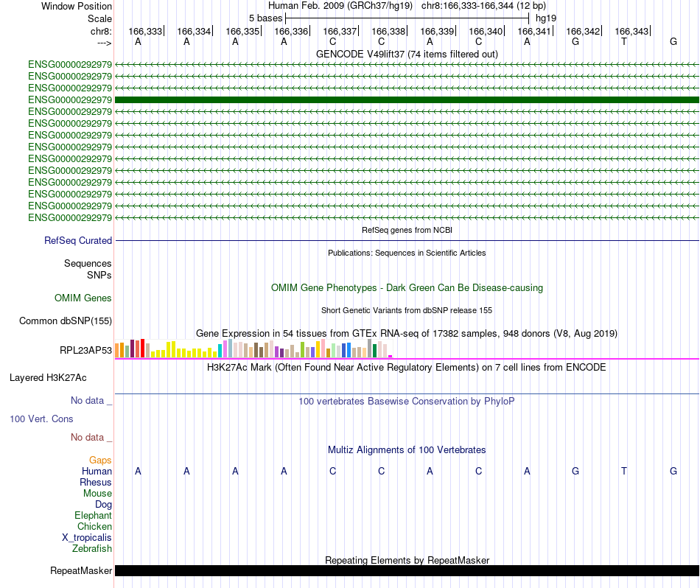Click position marker 166,336
This screenshot has height=588, width=700.
(292, 31)
